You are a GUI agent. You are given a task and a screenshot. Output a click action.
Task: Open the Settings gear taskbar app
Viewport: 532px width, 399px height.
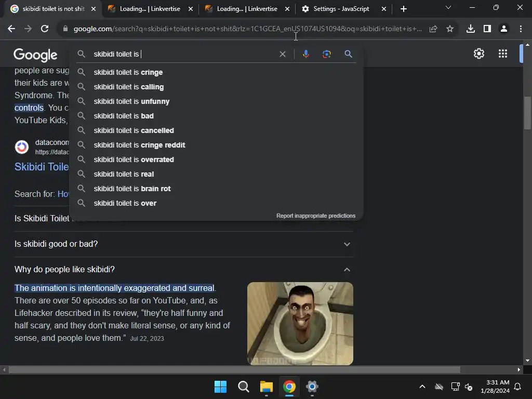[x=312, y=387]
